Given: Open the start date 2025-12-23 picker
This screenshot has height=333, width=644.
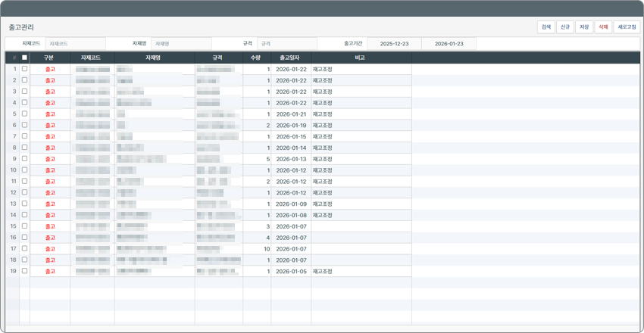Looking at the screenshot, I should pyautogui.click(x=394, y=44).
